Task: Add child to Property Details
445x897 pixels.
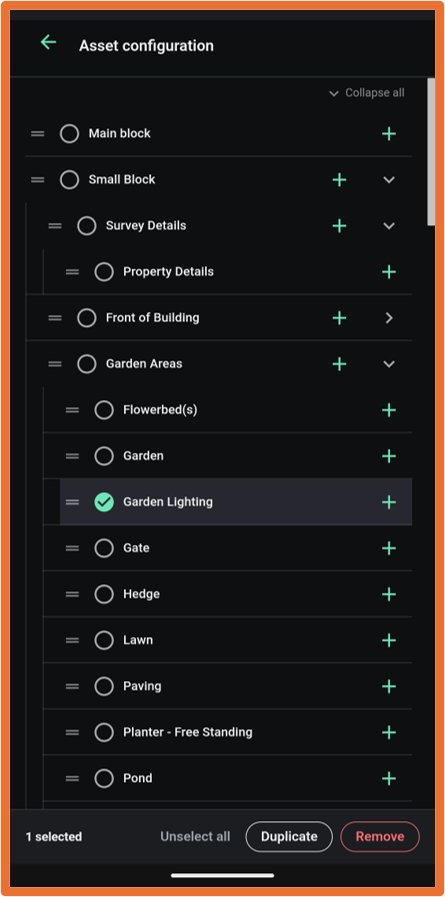Action: 389,272
